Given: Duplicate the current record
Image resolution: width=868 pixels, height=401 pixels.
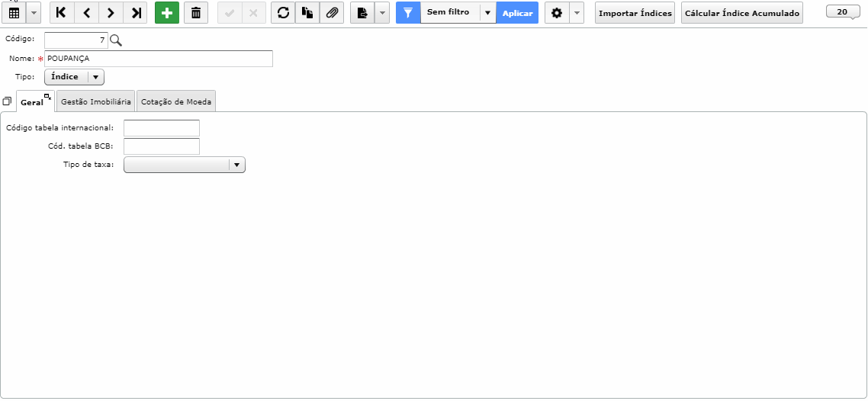Looking at the screenshot, I should [x=307, y=13].
